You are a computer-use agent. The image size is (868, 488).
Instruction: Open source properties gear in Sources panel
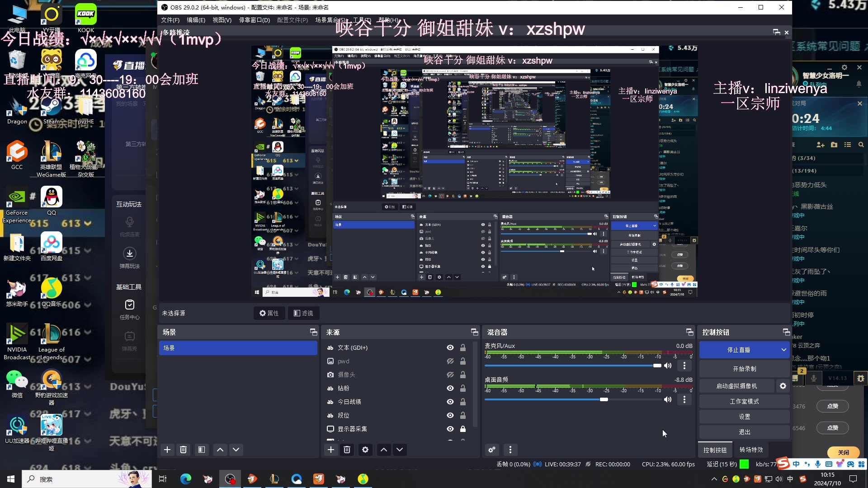365,450
